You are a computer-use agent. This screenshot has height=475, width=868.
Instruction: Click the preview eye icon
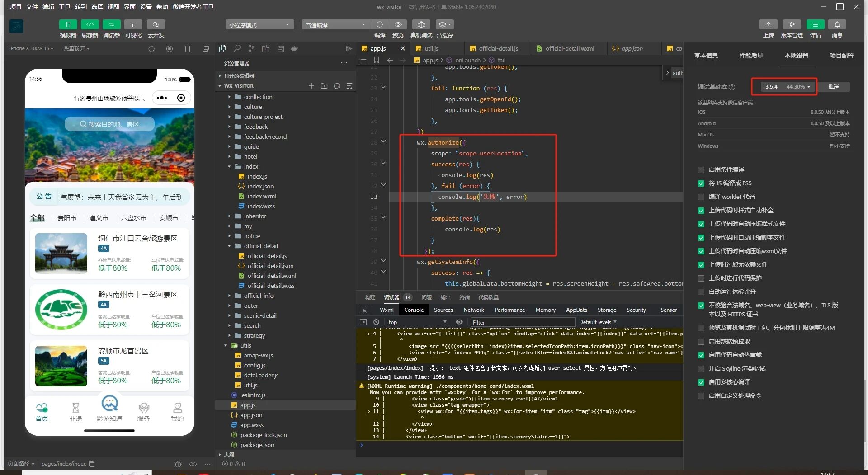[x=398, y=24]
